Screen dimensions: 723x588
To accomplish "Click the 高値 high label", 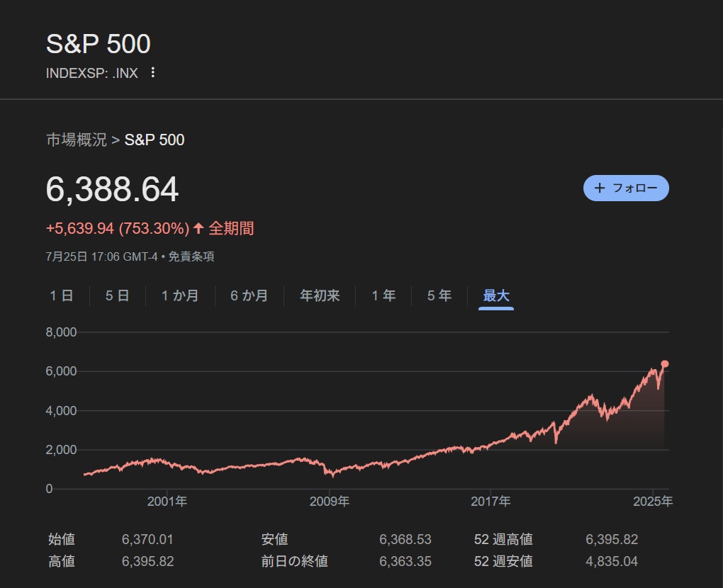I will 62,561.
